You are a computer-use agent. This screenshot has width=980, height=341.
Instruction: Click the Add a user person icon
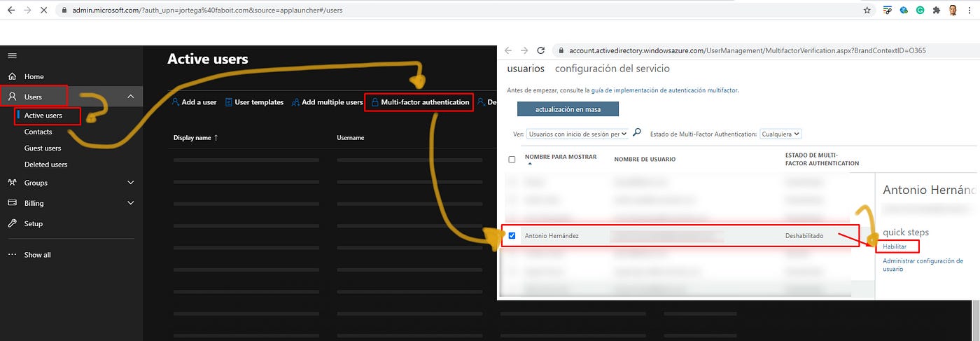tap(175, 102)
